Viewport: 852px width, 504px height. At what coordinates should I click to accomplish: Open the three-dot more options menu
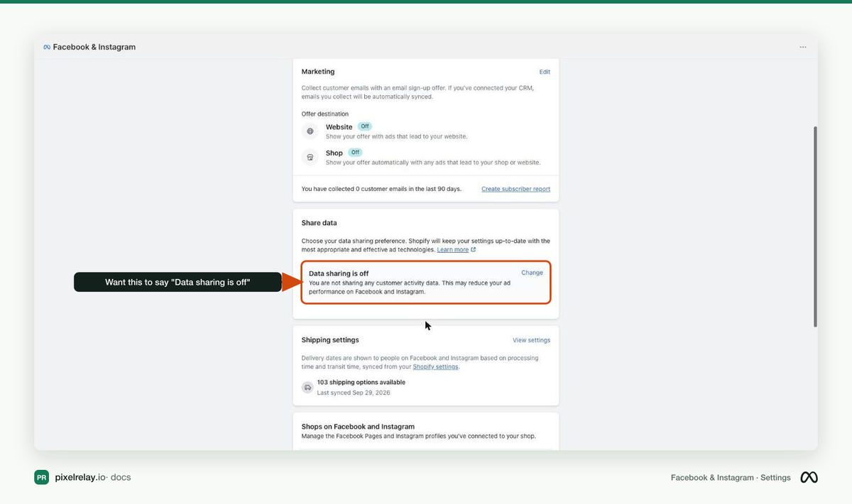803,48
